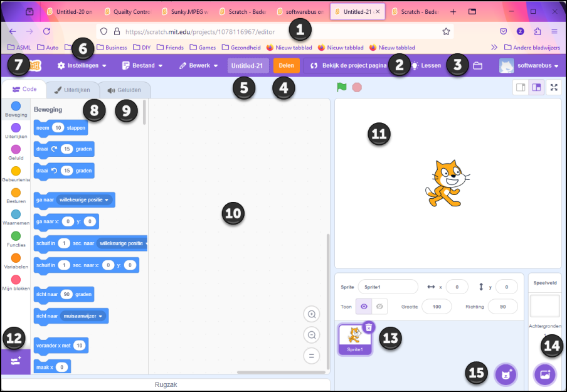Zoom out on the code workspace

[x=311, y=335]
